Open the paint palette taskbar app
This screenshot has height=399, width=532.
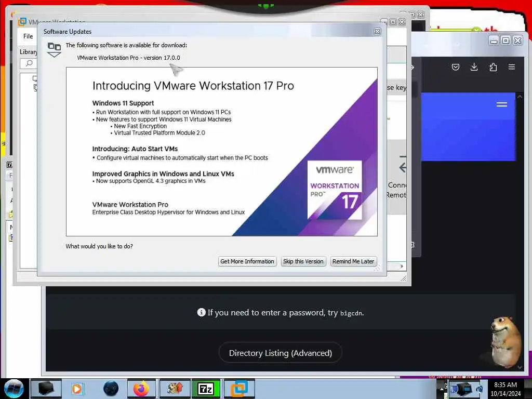(x=175, y=389)
